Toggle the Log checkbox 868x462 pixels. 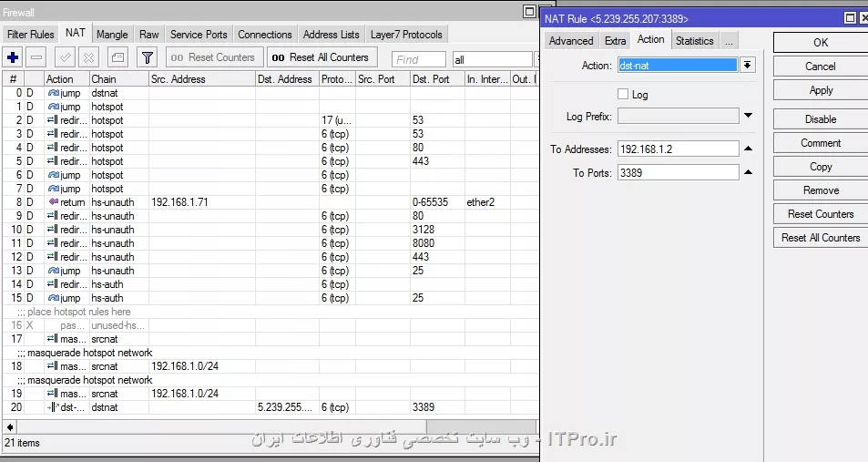(623, 94)
